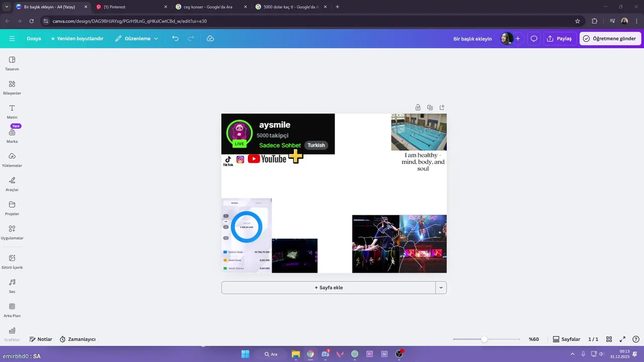The height and width of the screenshot is (362, 644).
Task: Click the Öğretmene gönder button
Action: click(x=610, y=39)
